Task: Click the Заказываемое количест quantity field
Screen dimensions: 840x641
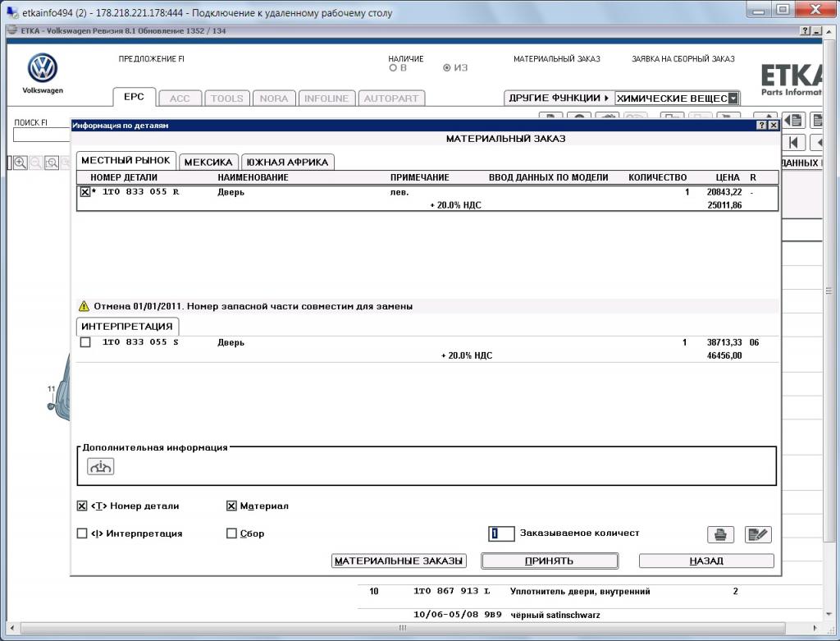Action: click(501, 533)
